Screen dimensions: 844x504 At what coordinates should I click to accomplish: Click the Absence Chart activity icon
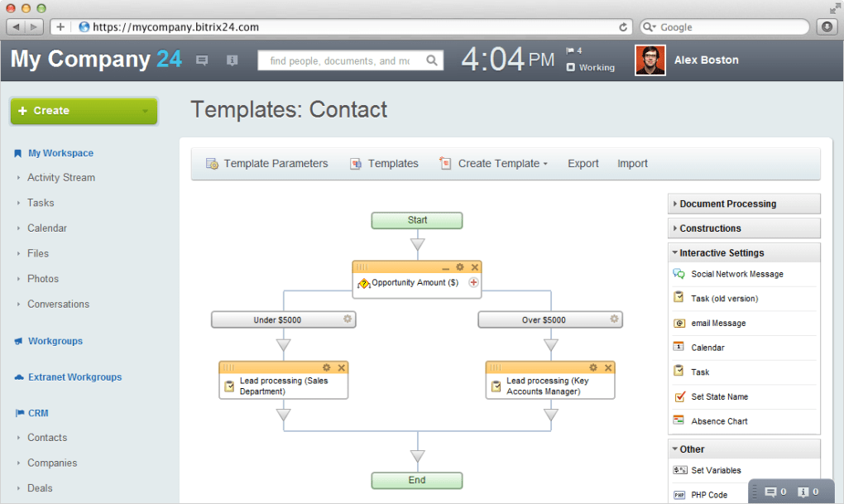click(x=679, y=421)
